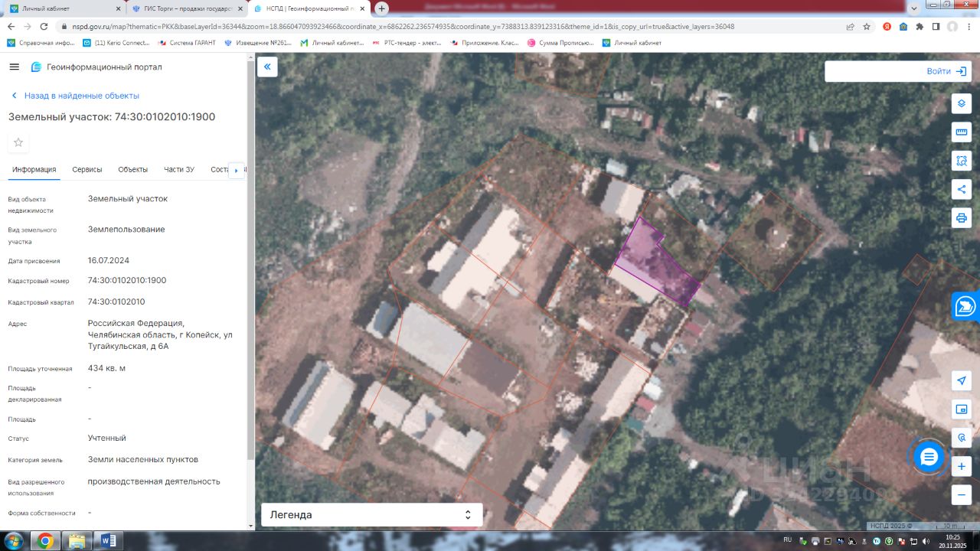980x551 pixels.
Task: Open the Извещение №261 bookmark
Action: [258, 43]
